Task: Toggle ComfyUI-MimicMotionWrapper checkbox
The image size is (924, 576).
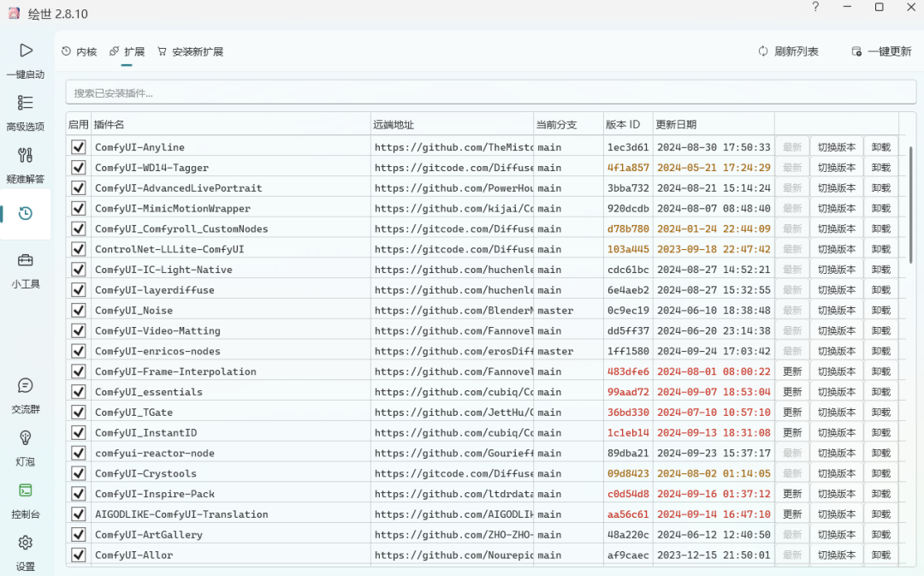Action: pyautogui.click(x=79, y=208)
